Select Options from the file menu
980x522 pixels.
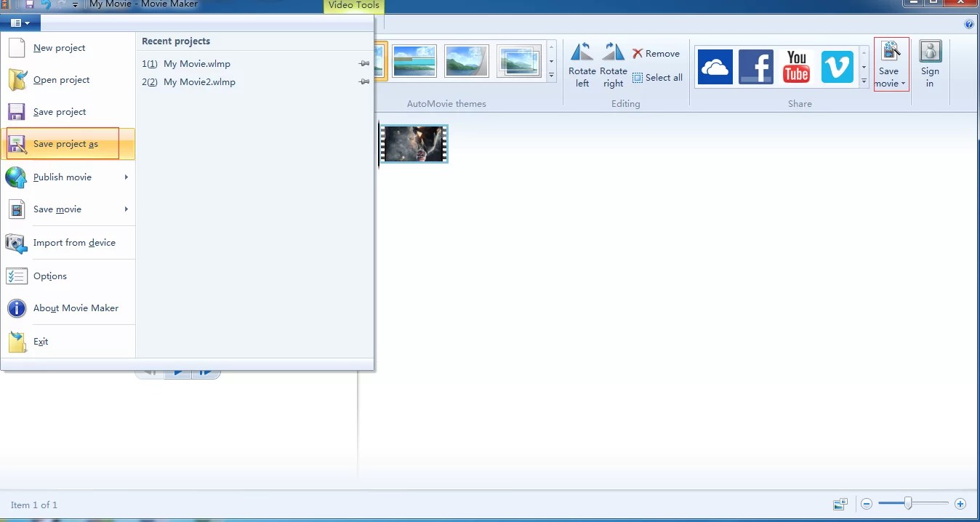click(49, 276)
